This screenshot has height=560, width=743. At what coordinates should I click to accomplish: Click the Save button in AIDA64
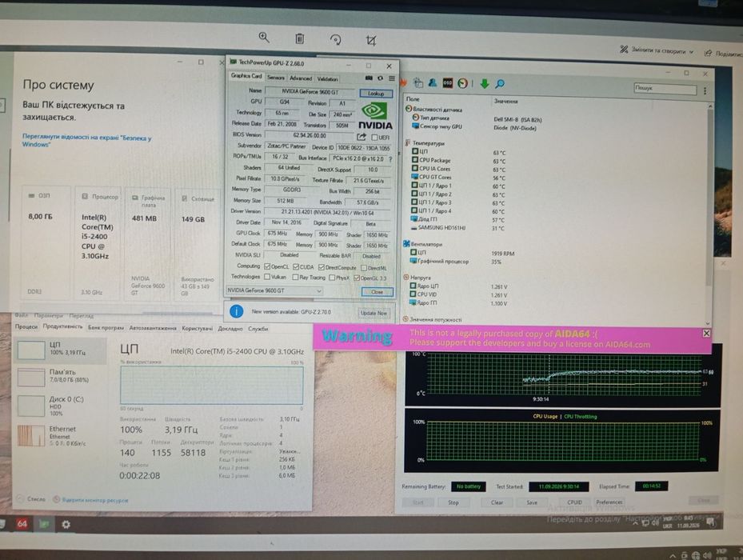[x=532, y=502]
